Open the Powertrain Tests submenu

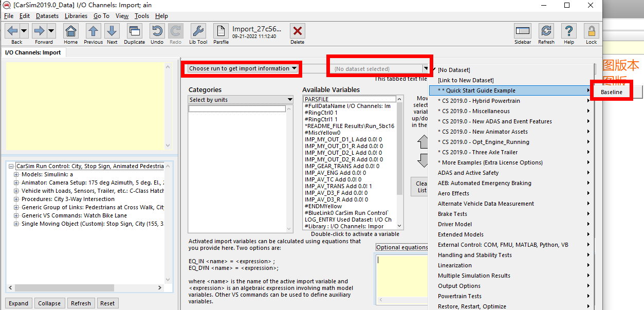tap(511, 296)
